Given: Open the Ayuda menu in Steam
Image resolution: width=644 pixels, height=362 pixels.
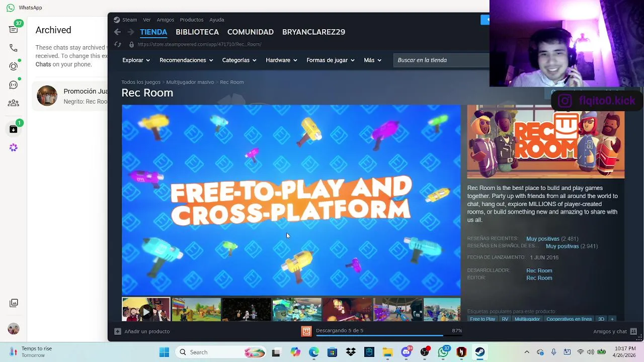Looking at the screenshot, I should click(217, 20).
